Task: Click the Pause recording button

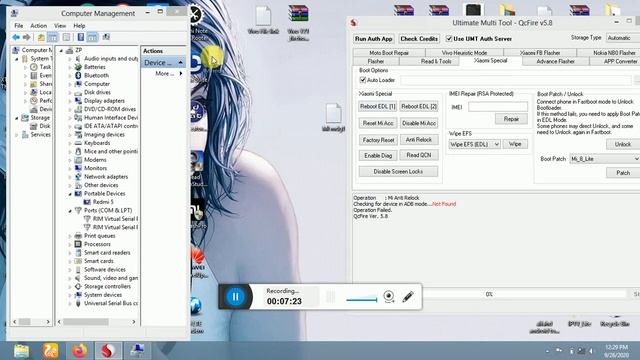Action: [236, 297]
